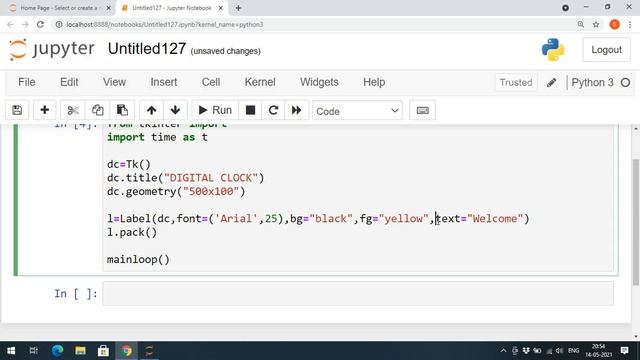Open the notification center icon
Screen dimensions: 640x360
(624, 351)
